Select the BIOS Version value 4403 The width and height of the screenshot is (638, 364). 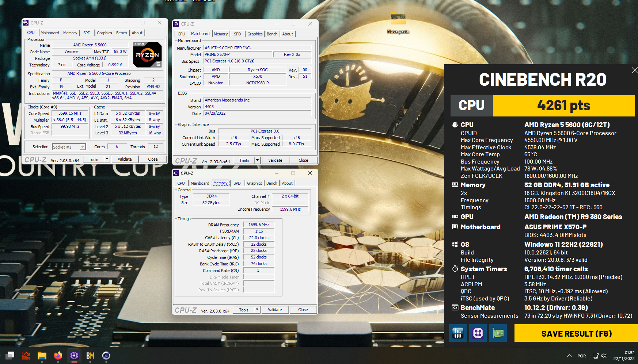coord(258,107)
